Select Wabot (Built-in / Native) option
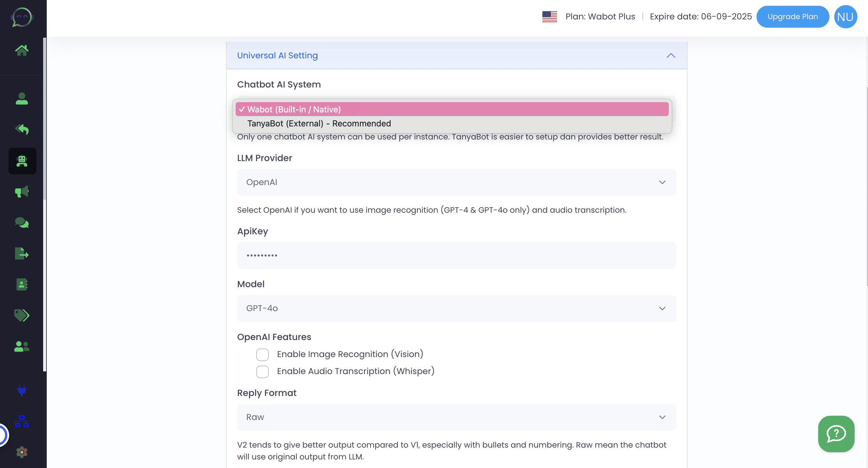This screenshot has height=468, width=868. pos(452,109)
